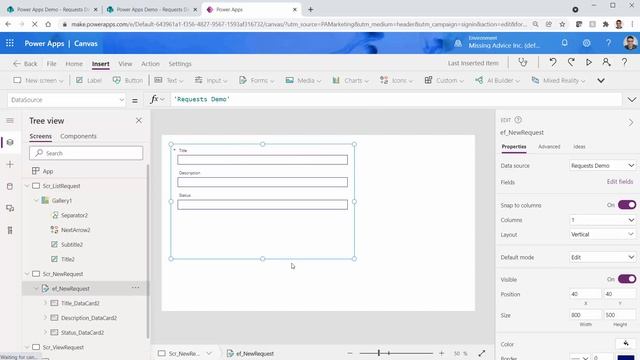Open Advanced tools icon in left rail

10,231
